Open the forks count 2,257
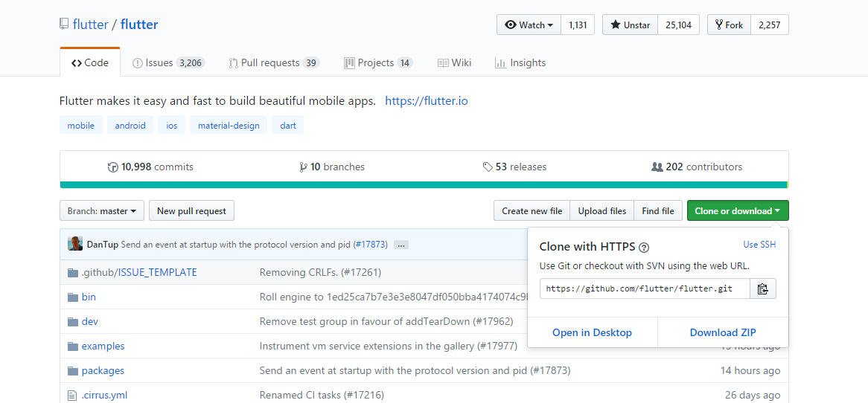This screenshot has width=868, height=403. tap(770, 25)
